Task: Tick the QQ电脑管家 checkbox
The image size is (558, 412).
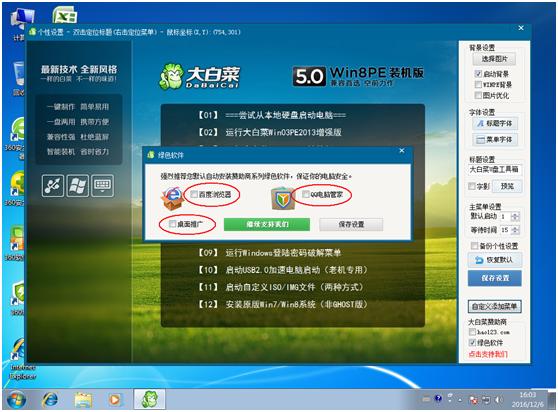Action: pyautogui.click(x=305, y=194)
